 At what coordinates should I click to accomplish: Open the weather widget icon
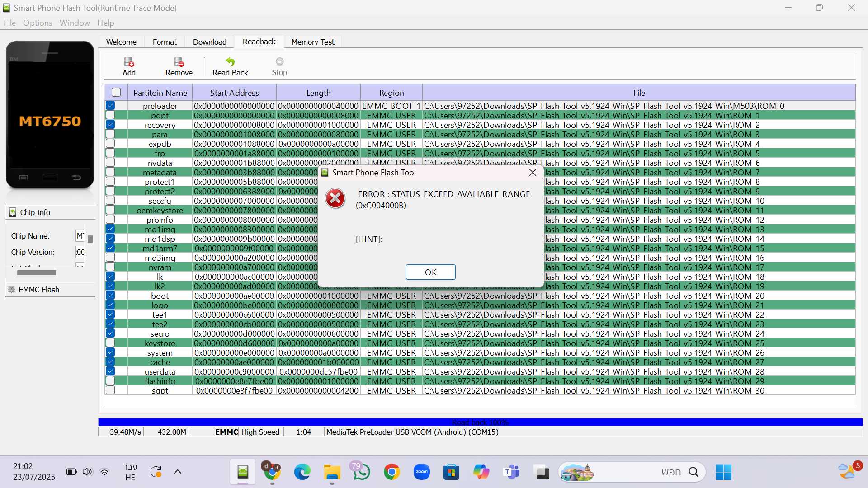click(846, 472)
